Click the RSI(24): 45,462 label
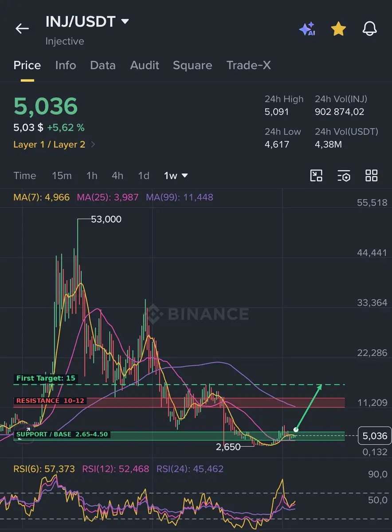Viewport: 392px width, 532px height. [190, 469]
